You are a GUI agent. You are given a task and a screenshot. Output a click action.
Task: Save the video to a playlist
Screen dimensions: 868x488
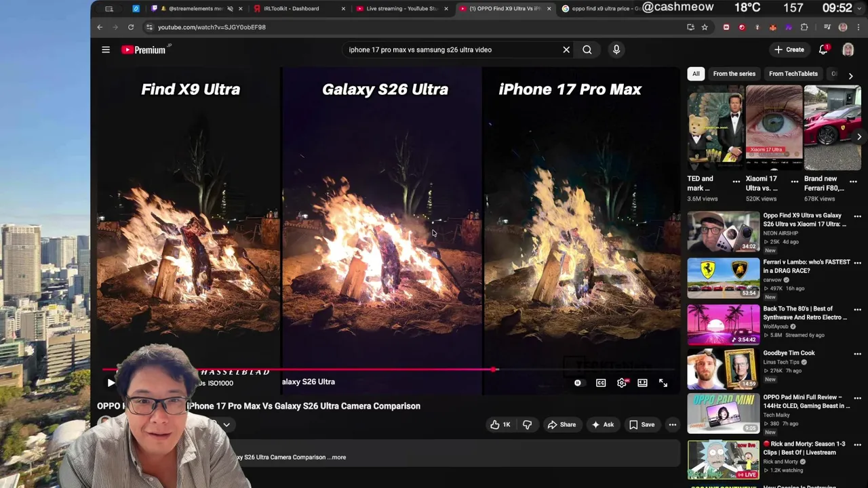tap(642, 425)
